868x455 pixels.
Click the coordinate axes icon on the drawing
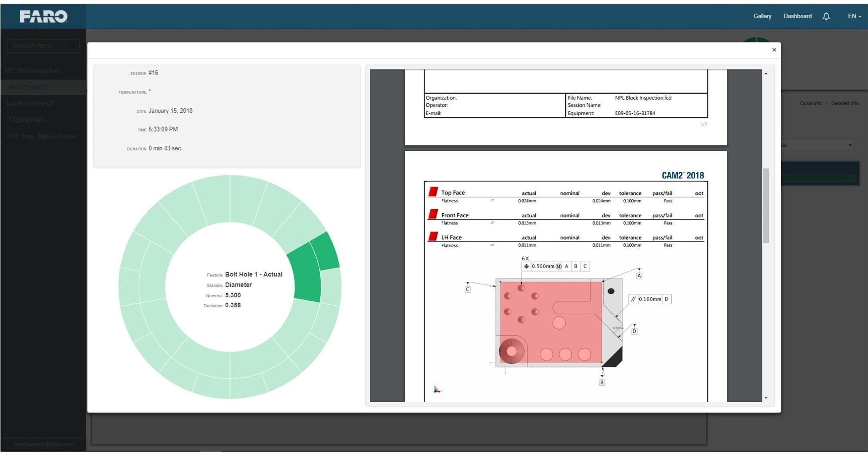coord(437,389)
